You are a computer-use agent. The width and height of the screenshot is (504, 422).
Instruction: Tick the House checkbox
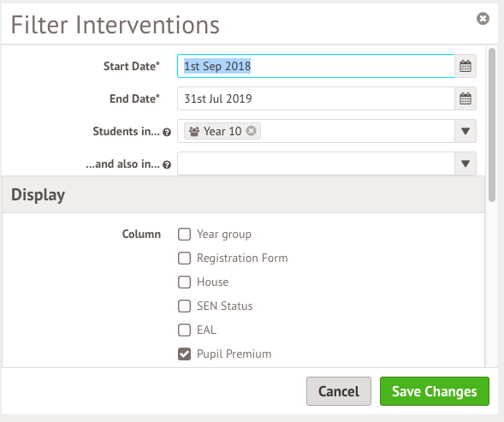click(184, 282)
